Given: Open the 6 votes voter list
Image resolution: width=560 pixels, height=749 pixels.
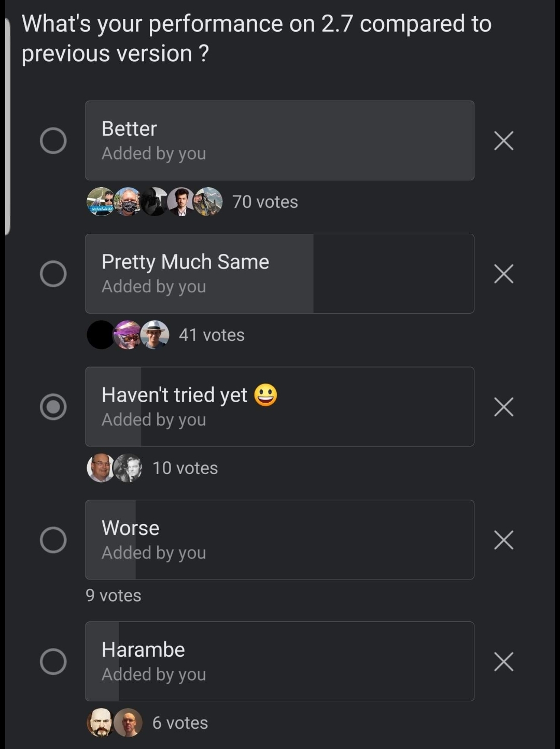Looking at the screenshot, I should click(180, 723).
